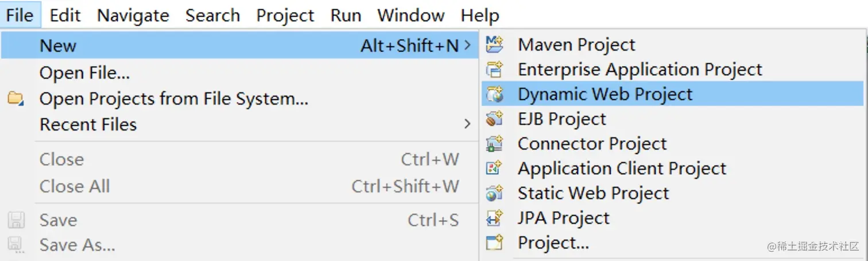Click the Enterprise Application Project icon
868x261 pixels.
point(494,69)
